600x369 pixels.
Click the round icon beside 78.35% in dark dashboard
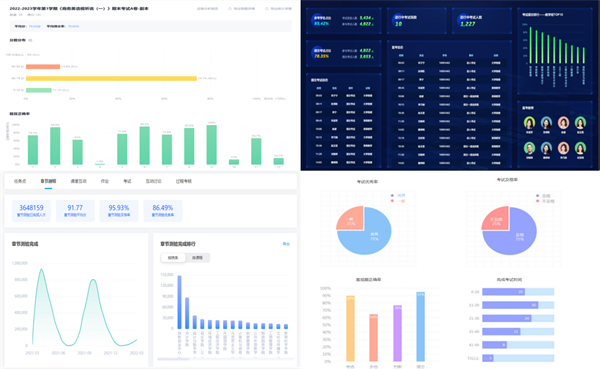(x=318, y=52)
